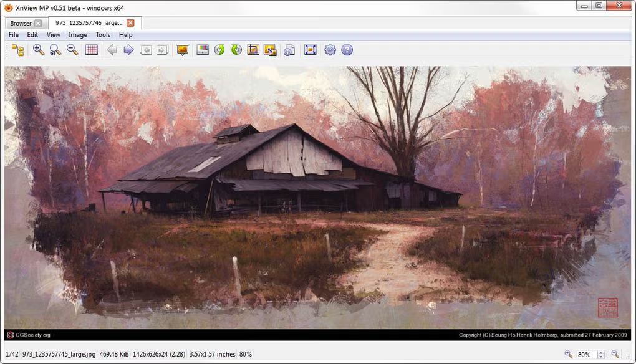Zoom out using the status bar magnifier
Viewport: 636px width, 364px height.
coord(615,354)
